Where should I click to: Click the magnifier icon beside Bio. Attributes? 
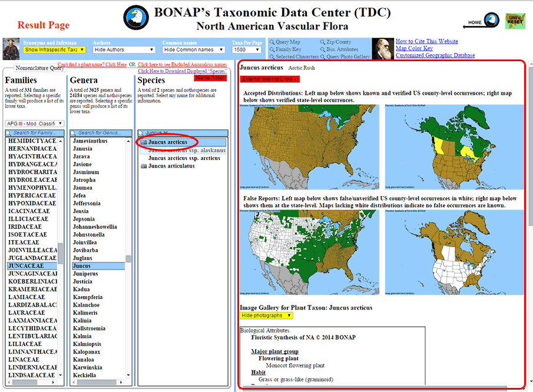coord(323,49)
